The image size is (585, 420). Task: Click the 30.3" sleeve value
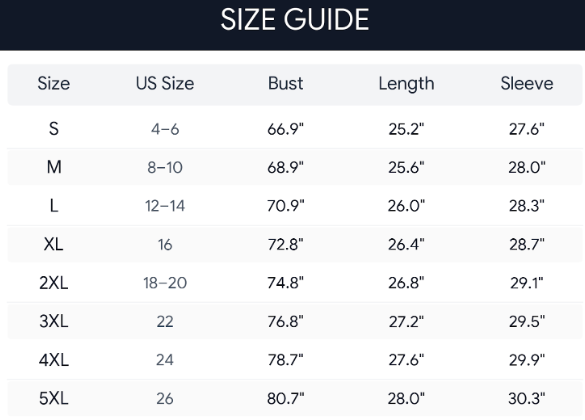(x=527, y=399)
